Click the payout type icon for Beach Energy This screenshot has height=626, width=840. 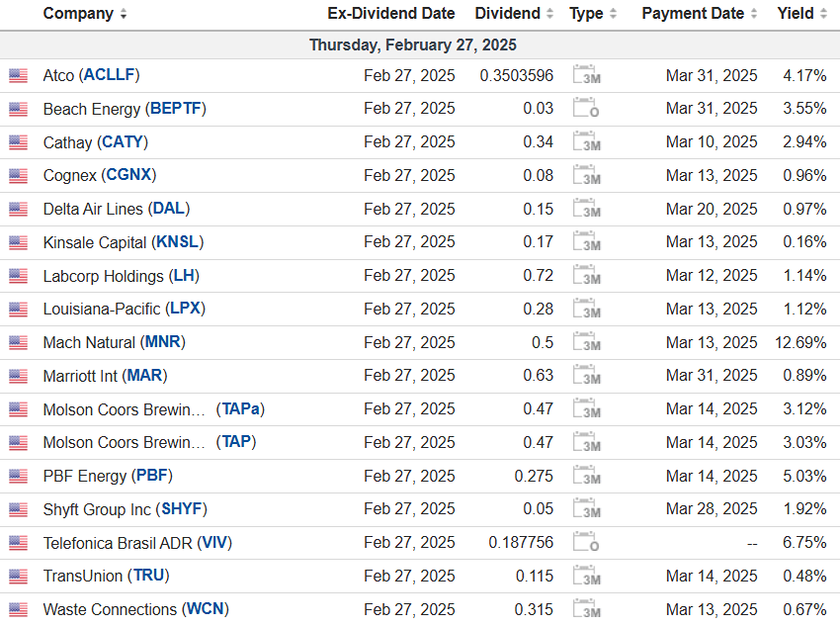pos(587,109)
